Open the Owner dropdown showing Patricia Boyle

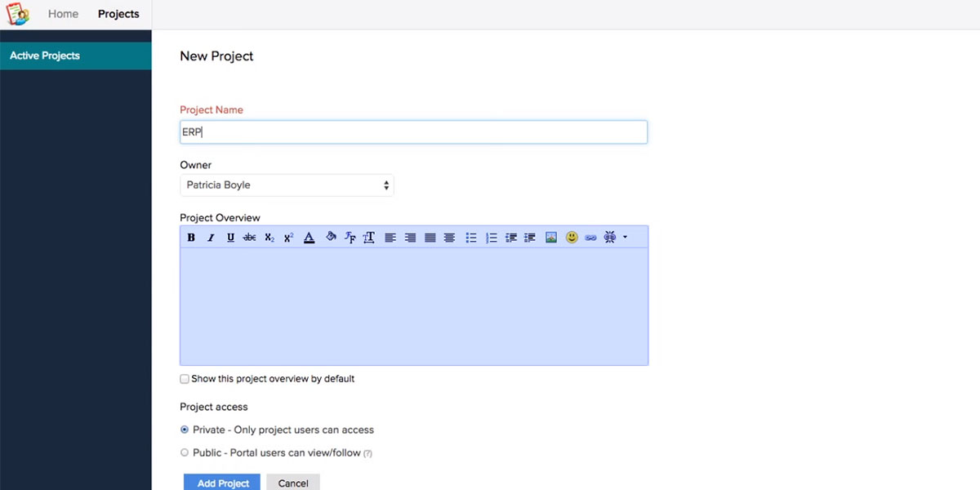(x=287, y=185)
